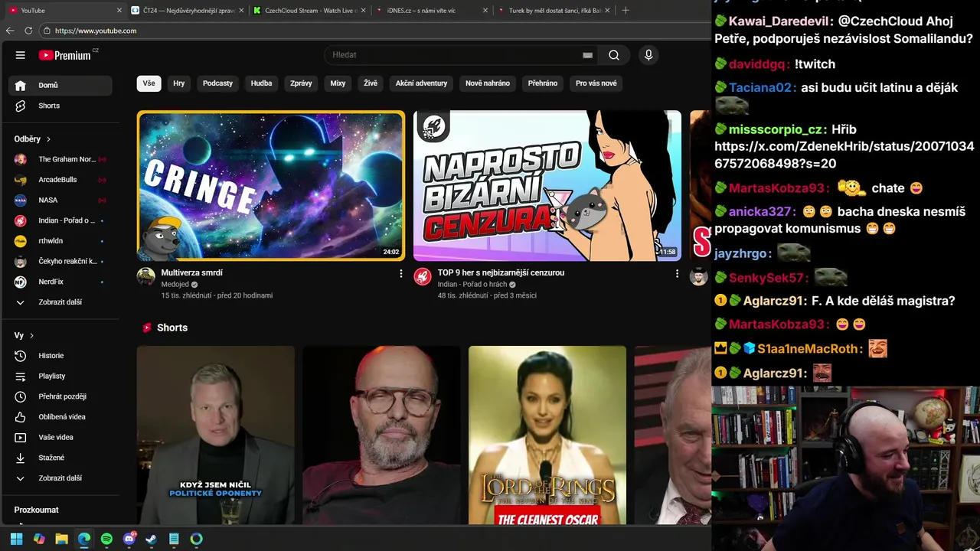The height and width of the screenshot is (551, 980).
Task: Select the Pro vás nové filter chip
Action: [596, 83]
